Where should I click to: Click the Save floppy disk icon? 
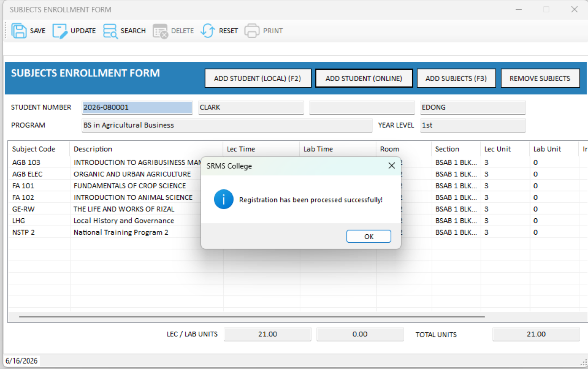point(18,31)
